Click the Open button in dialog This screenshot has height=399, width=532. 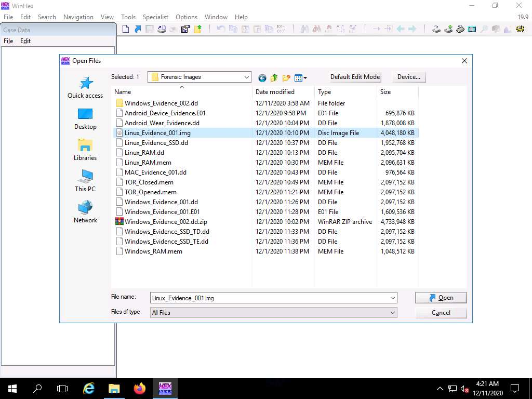[x=441, y=298]
